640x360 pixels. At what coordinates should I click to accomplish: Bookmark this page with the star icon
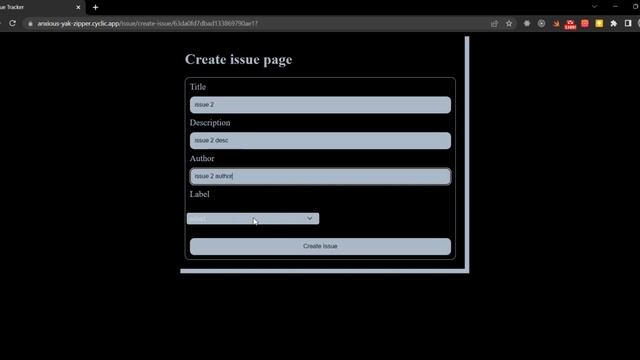(x=509, y=24)
